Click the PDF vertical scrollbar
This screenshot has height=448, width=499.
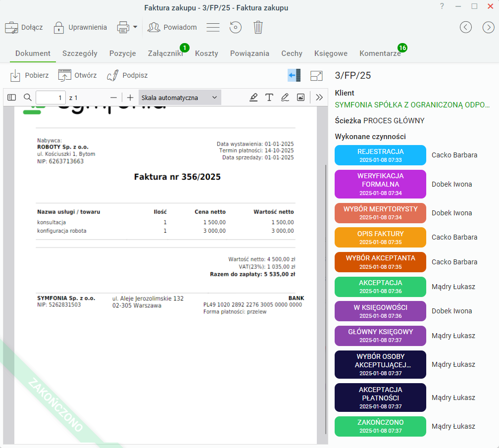coord(326,299)
